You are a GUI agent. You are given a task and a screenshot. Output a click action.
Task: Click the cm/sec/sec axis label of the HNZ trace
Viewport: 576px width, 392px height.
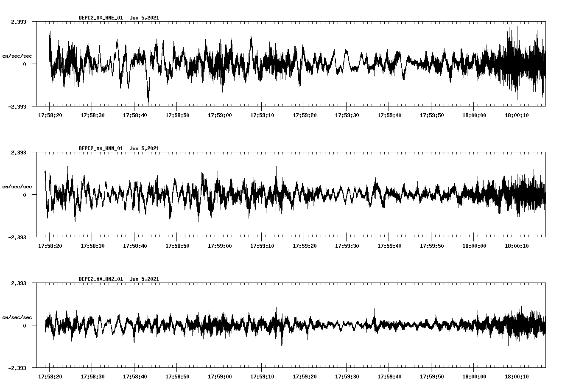17,316
